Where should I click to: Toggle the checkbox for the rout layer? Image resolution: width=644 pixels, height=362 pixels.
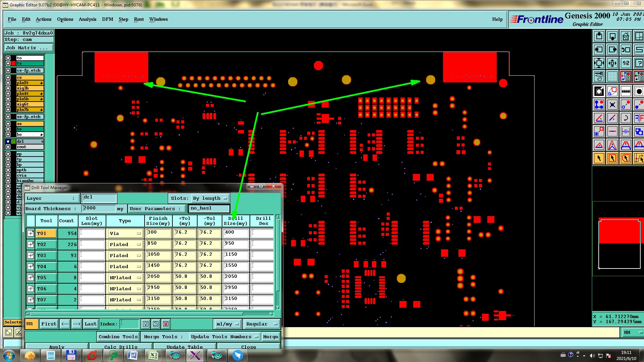[x=8, y=147]
